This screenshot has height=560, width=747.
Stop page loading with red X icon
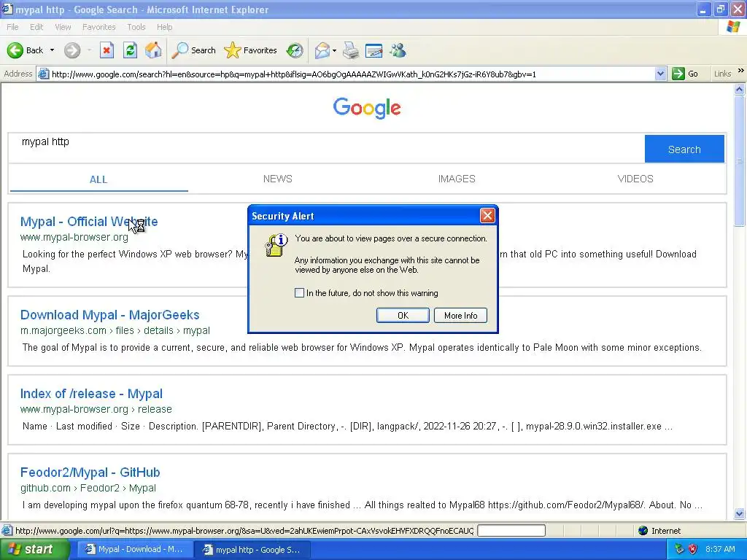[x=107, y=50]
